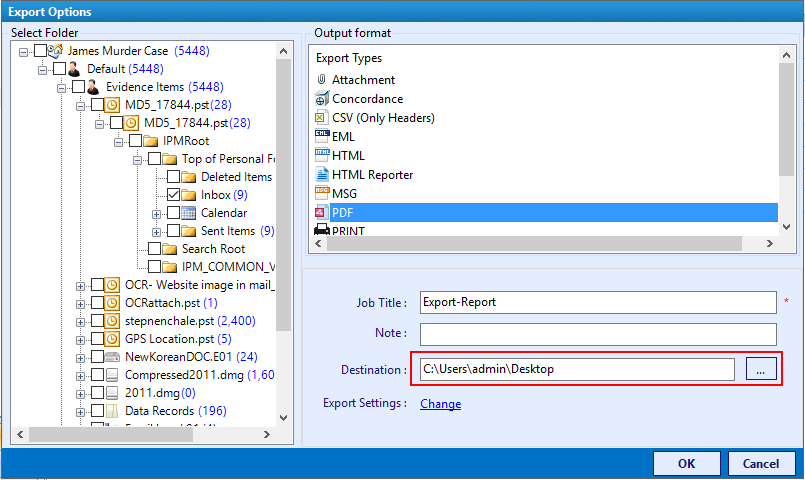Expand the Calendar folder node

tap(156, 214)
